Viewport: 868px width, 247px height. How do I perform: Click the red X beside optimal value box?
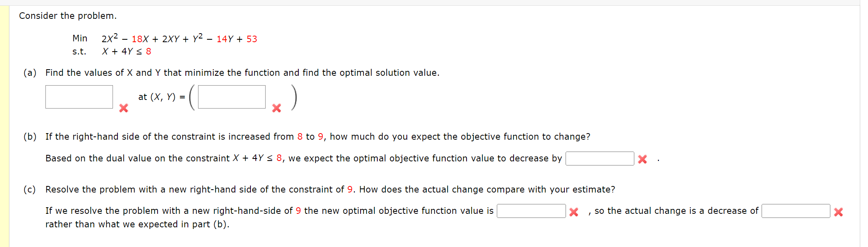point(124,108)
